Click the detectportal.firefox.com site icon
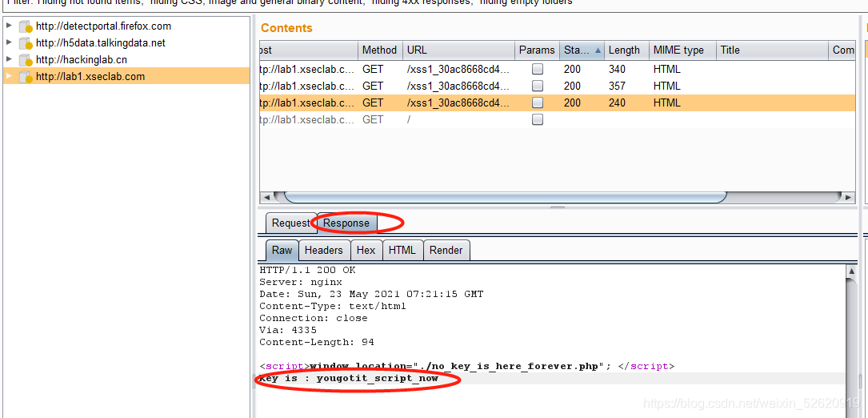 [26, 26]
